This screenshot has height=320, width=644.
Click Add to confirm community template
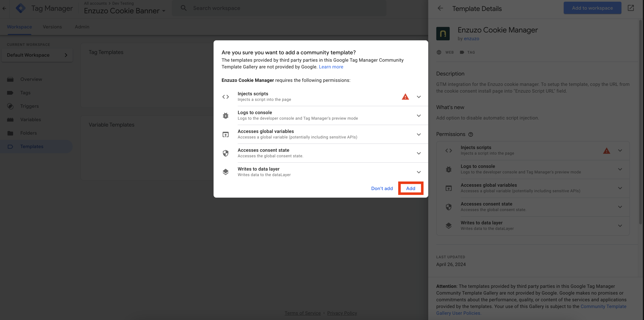pos(410,188)
